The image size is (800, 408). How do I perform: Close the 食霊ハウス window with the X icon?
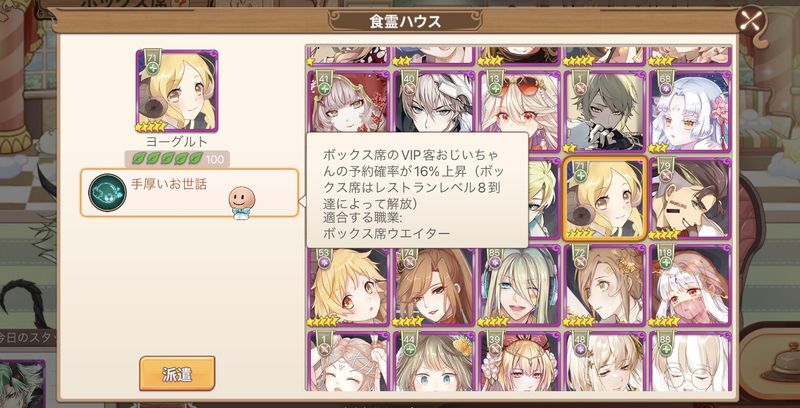(x=752, y=20)
